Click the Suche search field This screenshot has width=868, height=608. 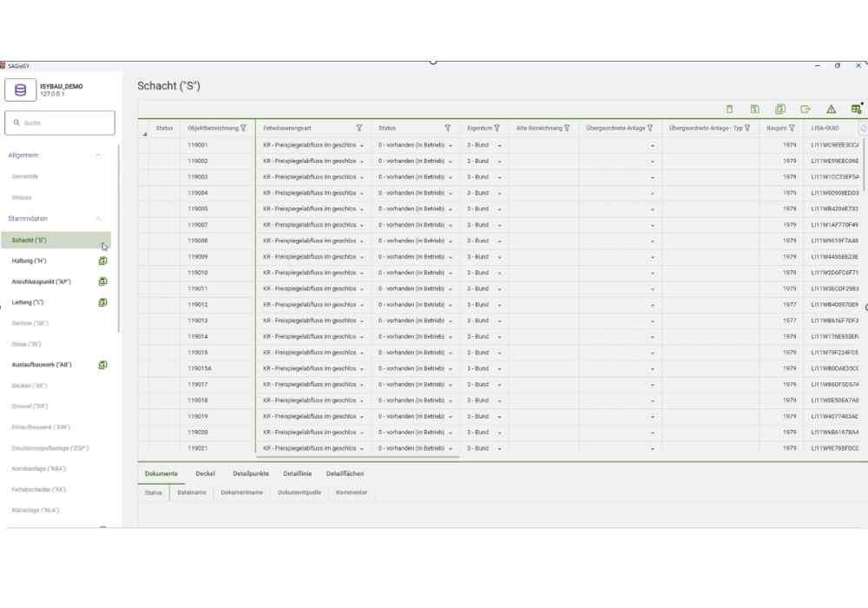[61, 123]
